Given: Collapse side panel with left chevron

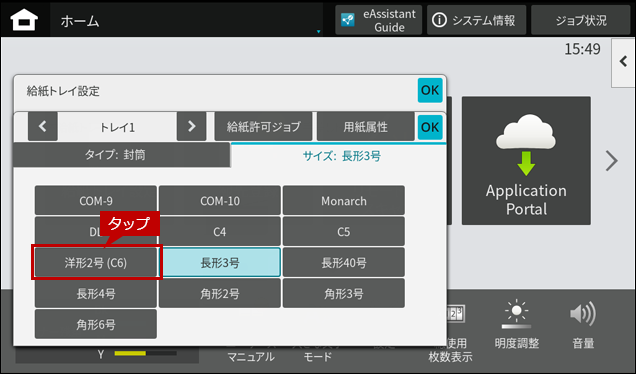Looking at the screenshot, I should point(623,62).
